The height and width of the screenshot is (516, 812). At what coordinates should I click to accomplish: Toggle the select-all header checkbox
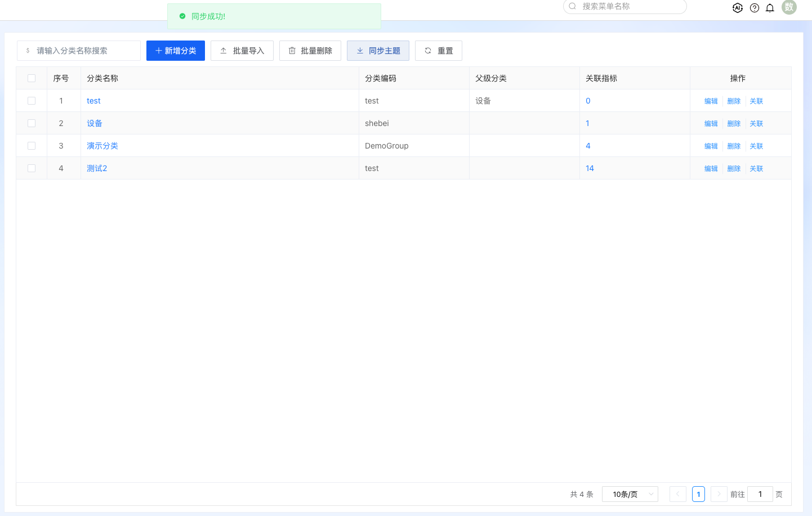32,78
